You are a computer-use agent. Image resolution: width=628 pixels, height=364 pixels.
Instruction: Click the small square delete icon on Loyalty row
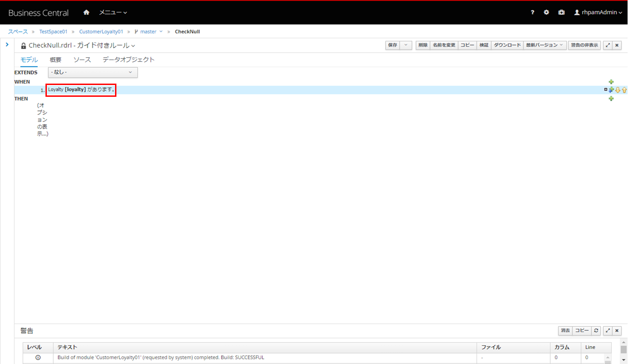(x=606, y=90)
